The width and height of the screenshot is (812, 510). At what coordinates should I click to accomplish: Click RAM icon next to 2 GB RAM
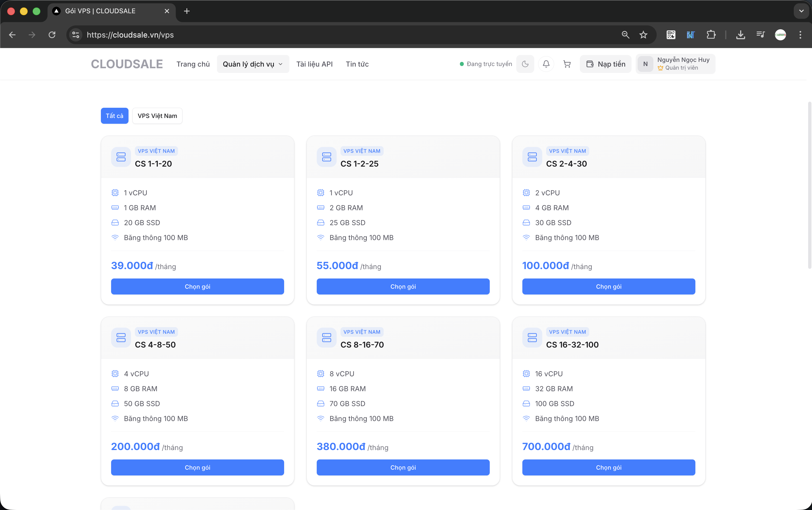[321, 208]
